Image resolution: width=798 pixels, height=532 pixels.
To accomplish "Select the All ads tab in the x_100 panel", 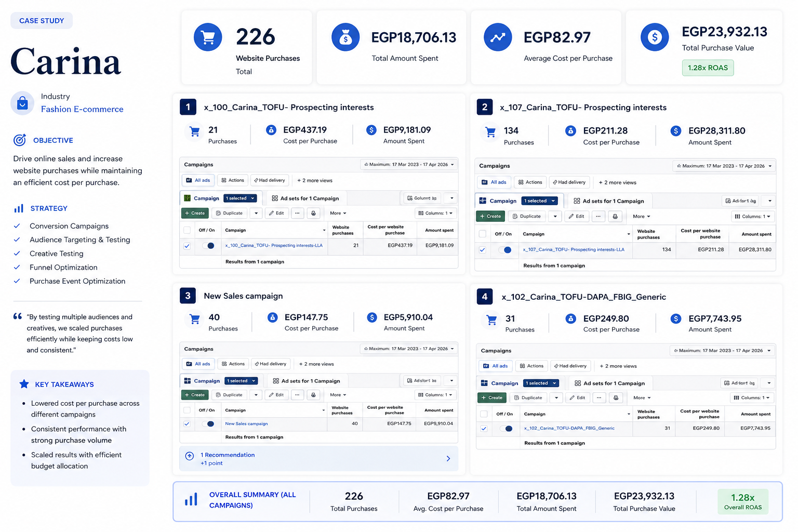I will coord(198,180).
